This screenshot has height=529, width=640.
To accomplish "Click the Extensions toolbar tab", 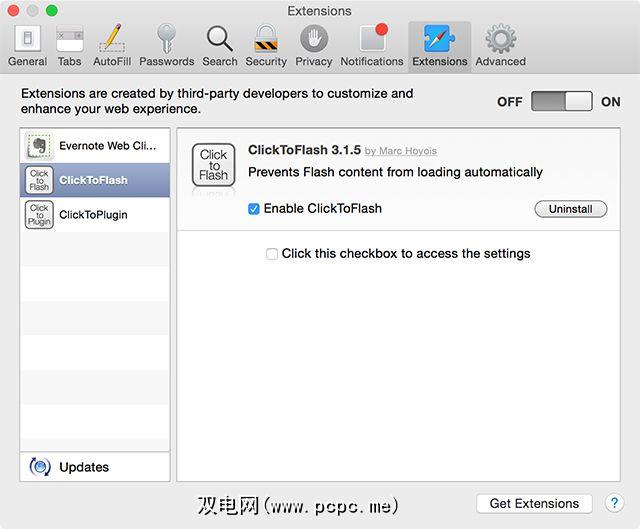I will click(x=439, y=45).
